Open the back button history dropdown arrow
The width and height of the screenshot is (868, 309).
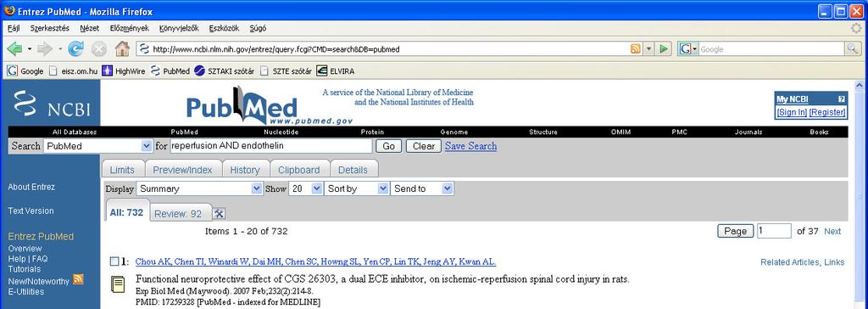click(30, 49)
